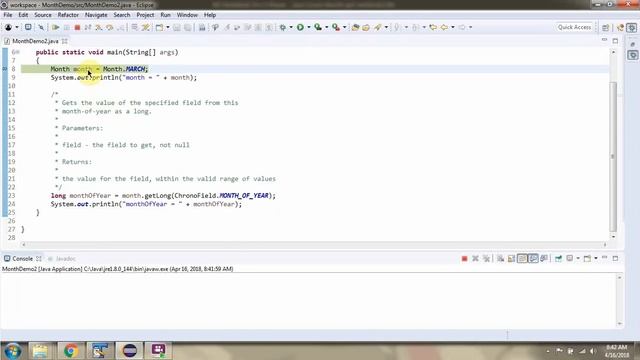Click the Skip All Breakpoints icon
Viewport: 640px width, 360px height.
point(41,27)
